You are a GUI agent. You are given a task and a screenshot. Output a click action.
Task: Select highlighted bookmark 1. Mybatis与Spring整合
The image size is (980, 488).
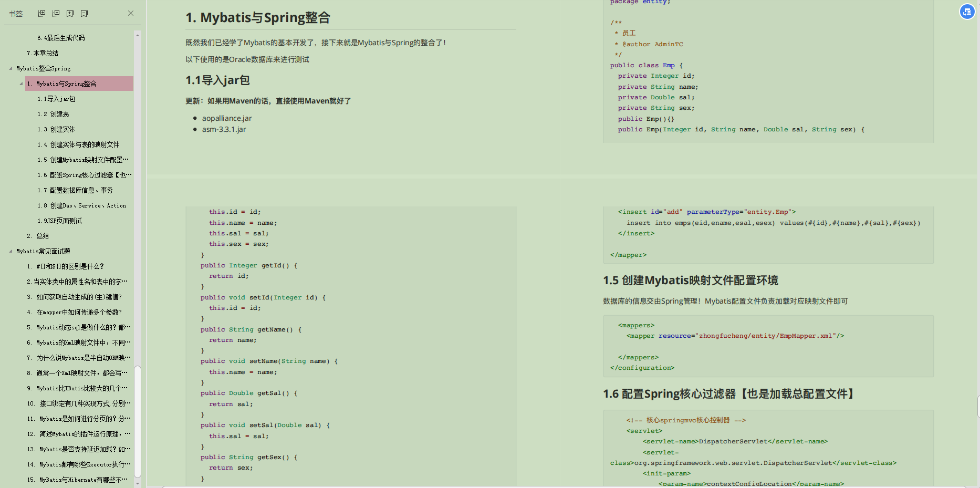click(x=79, y=84)
